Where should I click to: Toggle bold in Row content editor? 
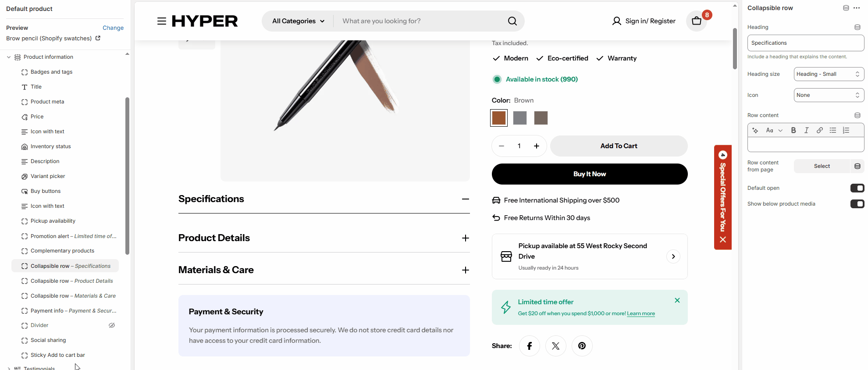pyautogui.click(x=793, y=130)
